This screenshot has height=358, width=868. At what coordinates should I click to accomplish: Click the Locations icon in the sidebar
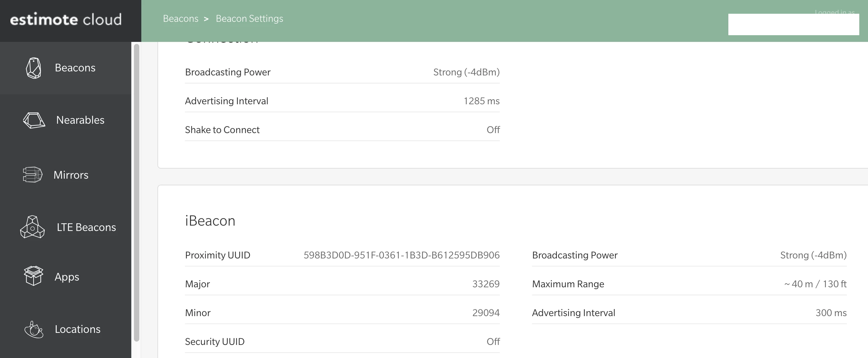34,330
